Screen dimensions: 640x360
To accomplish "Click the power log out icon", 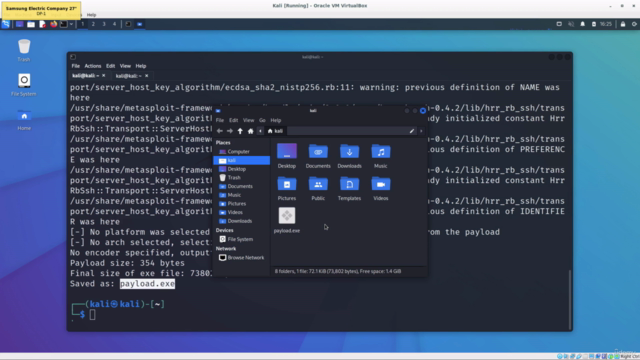I will click(634, 24).
